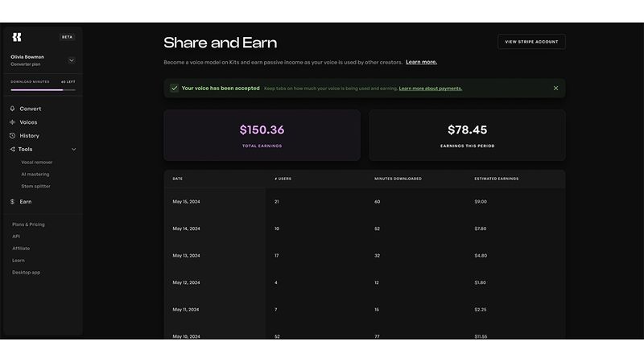The width and height of the screenshot is (644, 362).
Task: Open the Learn more link
Action: 421,63
